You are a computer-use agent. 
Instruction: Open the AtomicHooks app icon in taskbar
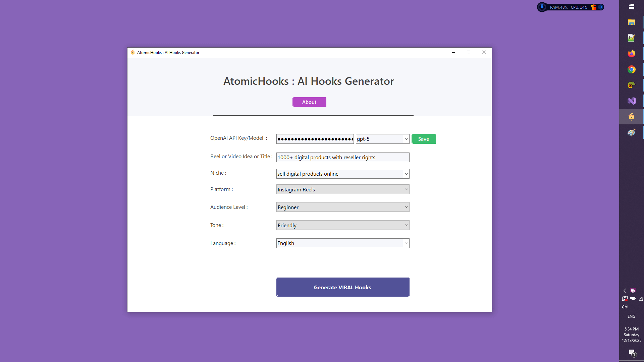(x=631, y=117)
